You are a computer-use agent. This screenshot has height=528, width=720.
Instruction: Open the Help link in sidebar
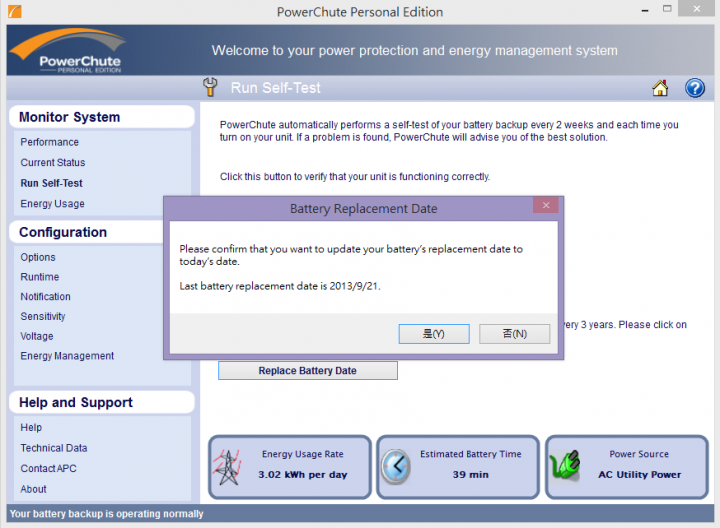pos(31,427)
